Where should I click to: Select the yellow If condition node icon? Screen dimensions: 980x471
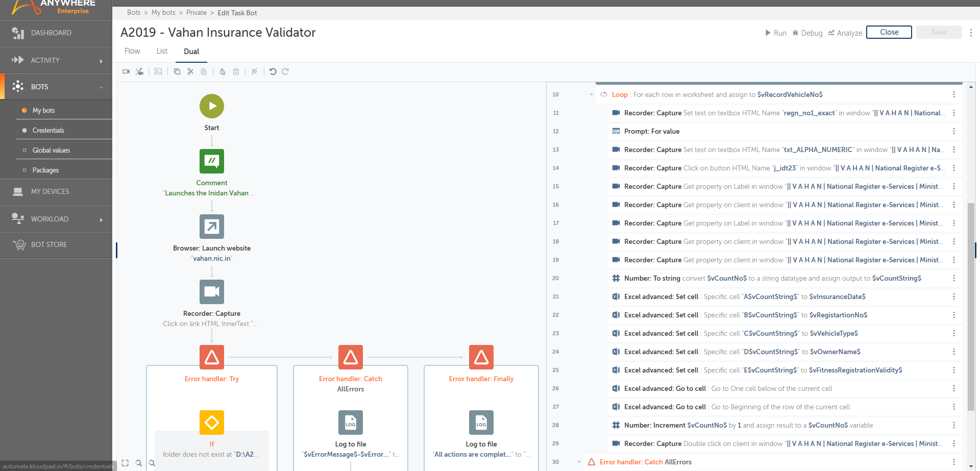212,423
